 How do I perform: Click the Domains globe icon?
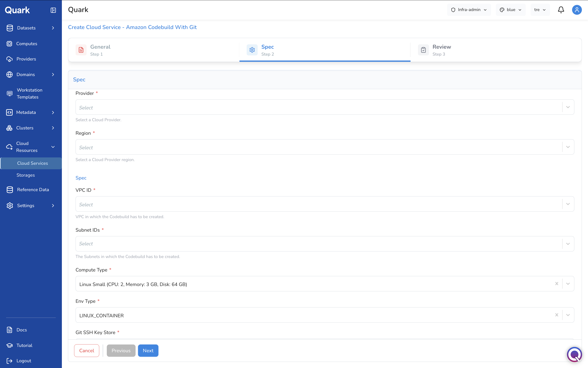[x=9, y=74]
